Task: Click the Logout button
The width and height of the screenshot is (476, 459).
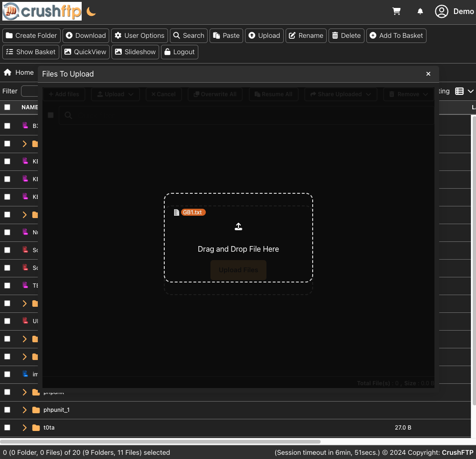Action: pos(180,52)
